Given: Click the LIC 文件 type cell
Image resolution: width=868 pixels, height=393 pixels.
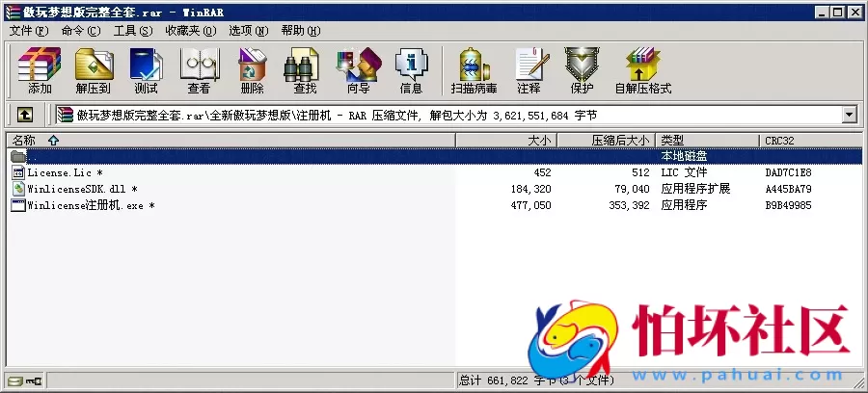Looking at the screenshot, I should pos(684,172).
